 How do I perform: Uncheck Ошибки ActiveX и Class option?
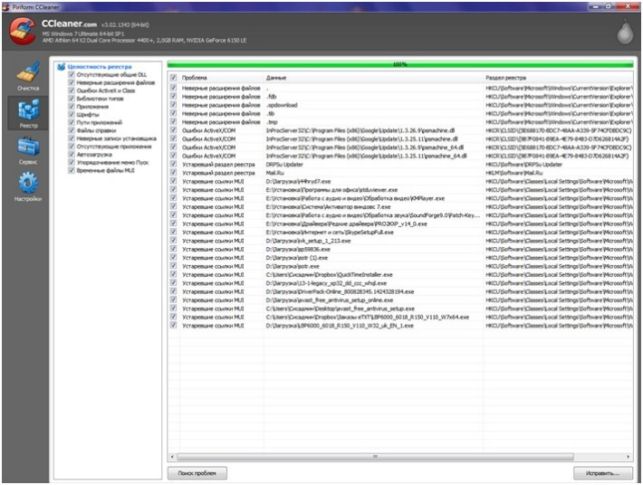pos(71,91)
